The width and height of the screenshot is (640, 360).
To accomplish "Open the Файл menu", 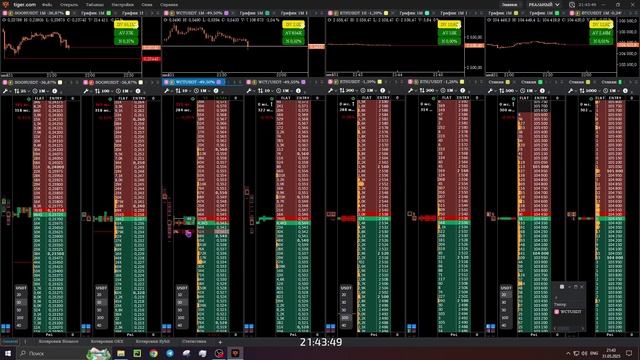I will tap(47, 5).
